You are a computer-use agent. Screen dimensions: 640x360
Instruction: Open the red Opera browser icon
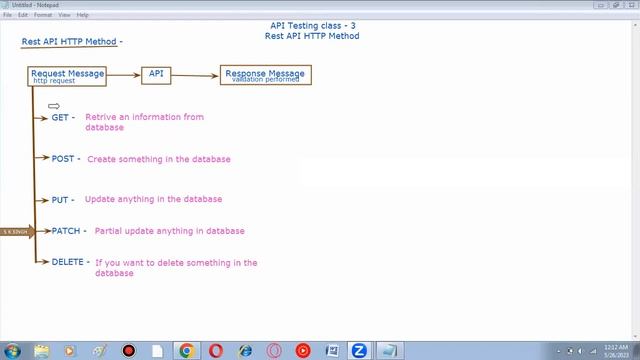pyautogui.click(x=216, y=351)
